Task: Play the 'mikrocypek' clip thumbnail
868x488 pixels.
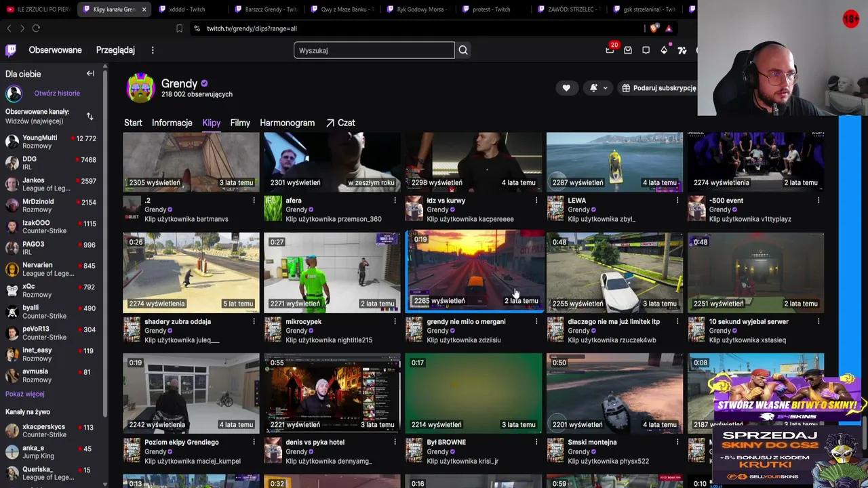Action: [x=332, y=272]
